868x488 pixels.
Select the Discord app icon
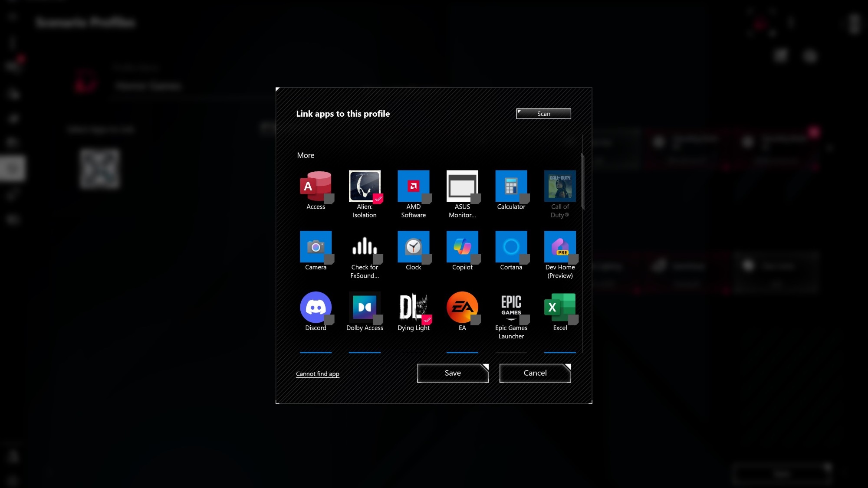point(316,307)
